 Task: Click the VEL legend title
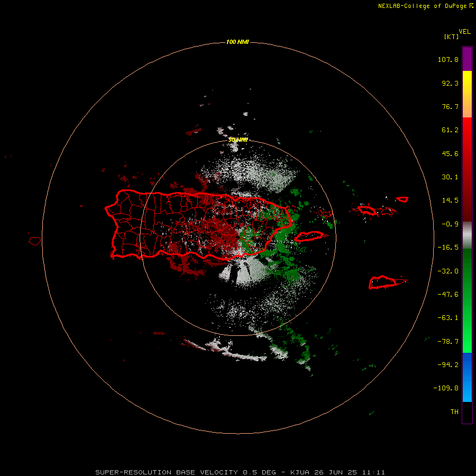(464, 32)
